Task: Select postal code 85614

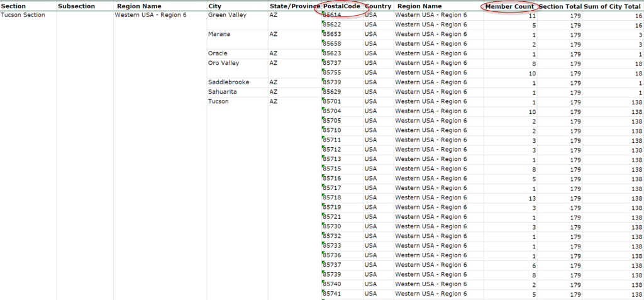Action: pos(332,15)
